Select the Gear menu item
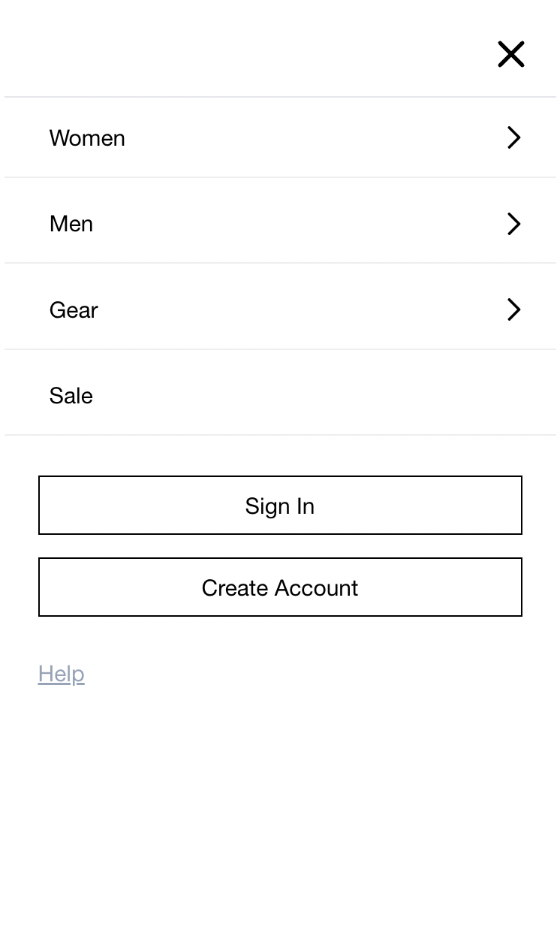Image resolution: width=560 pixels, height=948 pixels. (74, 310)
